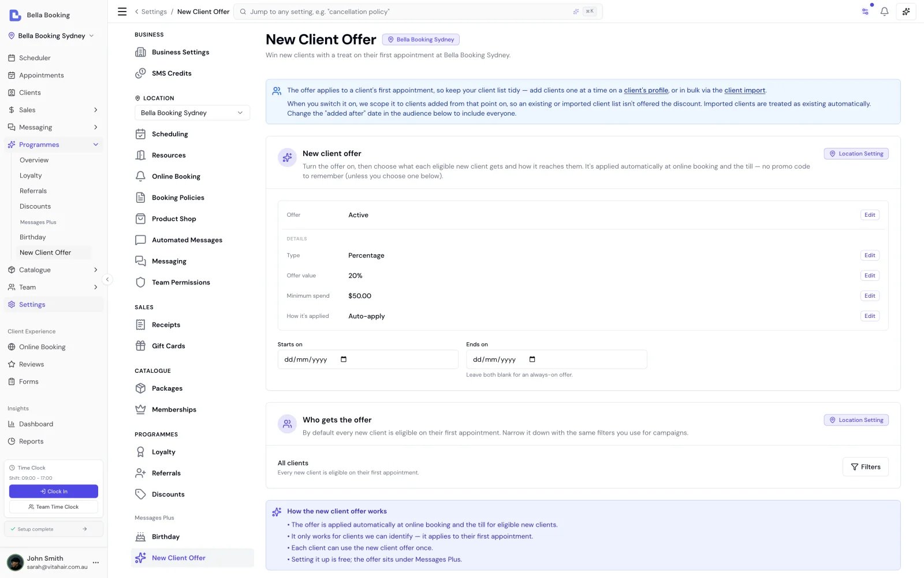Open the Scheduling settings icon
Image resolution: width=924 pixels, height=578 pixels.
[x=140, y=134]
